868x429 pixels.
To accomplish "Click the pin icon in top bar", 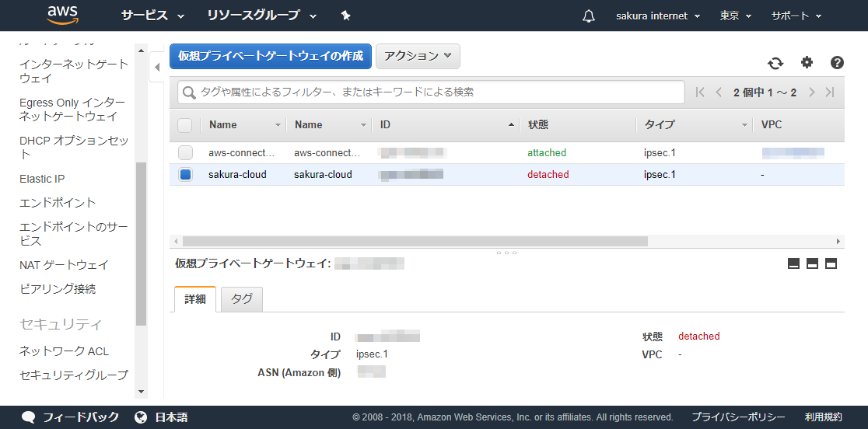I will [x=346, y=16].
